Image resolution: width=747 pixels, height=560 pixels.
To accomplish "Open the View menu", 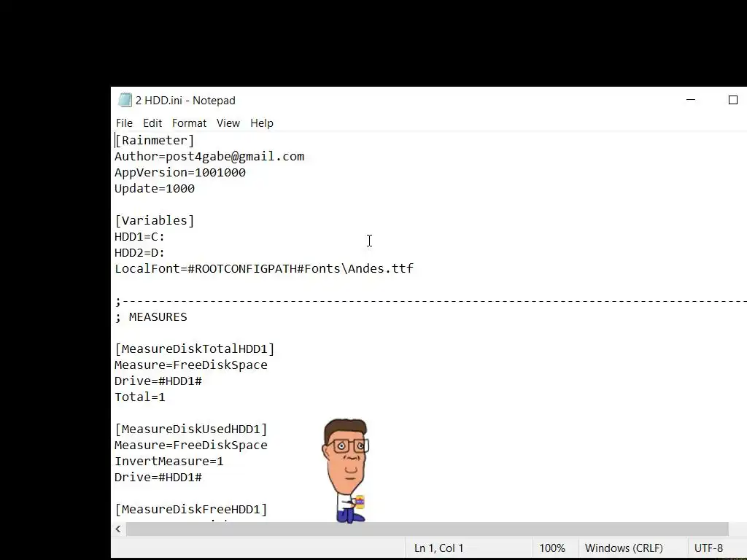I will pyautogui.click(x=228, y=122).
